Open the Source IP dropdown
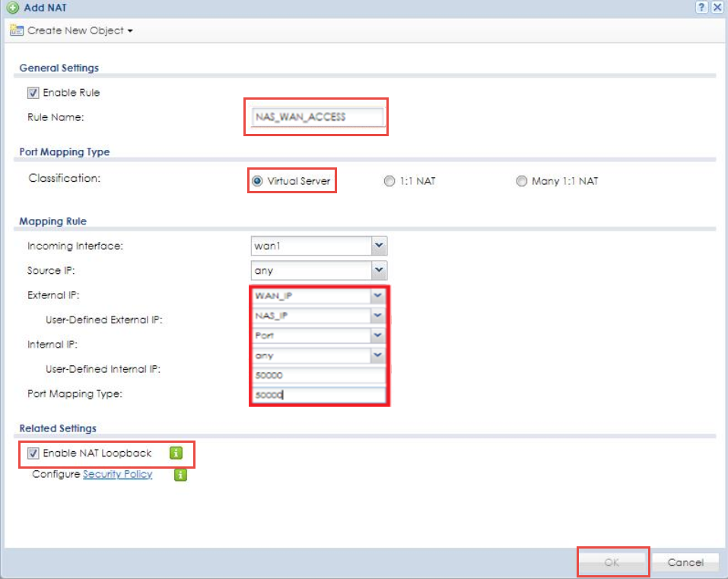Screen dimensions: 728x579 379,270
